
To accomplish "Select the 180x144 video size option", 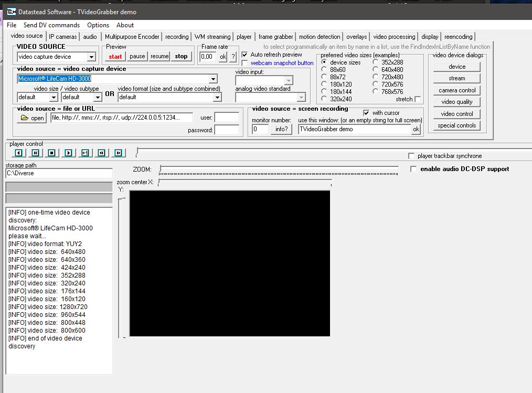I will (324, 91).
